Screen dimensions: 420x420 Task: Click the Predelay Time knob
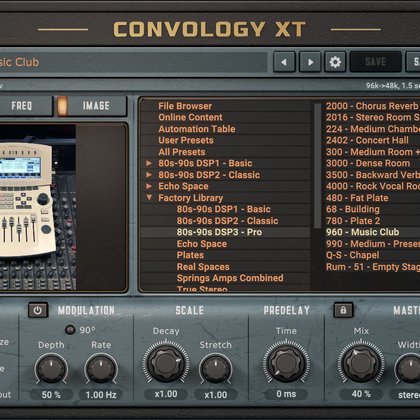(286, 362)
